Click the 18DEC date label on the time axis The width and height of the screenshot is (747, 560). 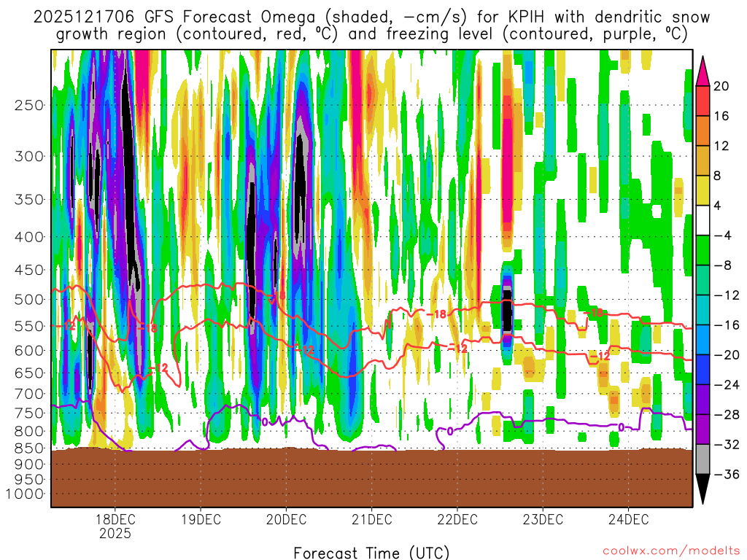[x=115, y=519]
